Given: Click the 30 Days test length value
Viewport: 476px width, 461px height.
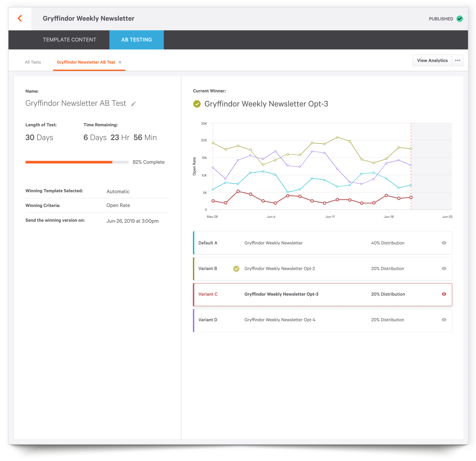Looking at the screenshot, I should [39, 138].
